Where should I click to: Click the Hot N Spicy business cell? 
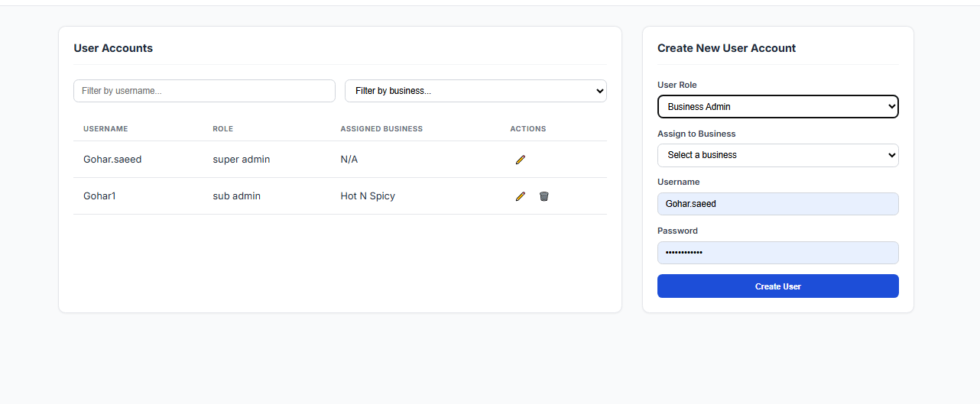368,196
